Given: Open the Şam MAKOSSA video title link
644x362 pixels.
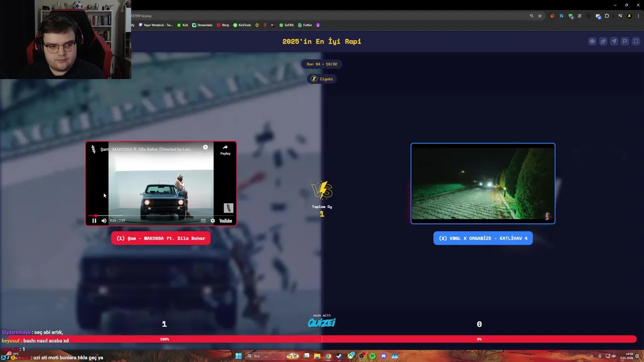Looking at the screenshot, I should coord(146,149).
